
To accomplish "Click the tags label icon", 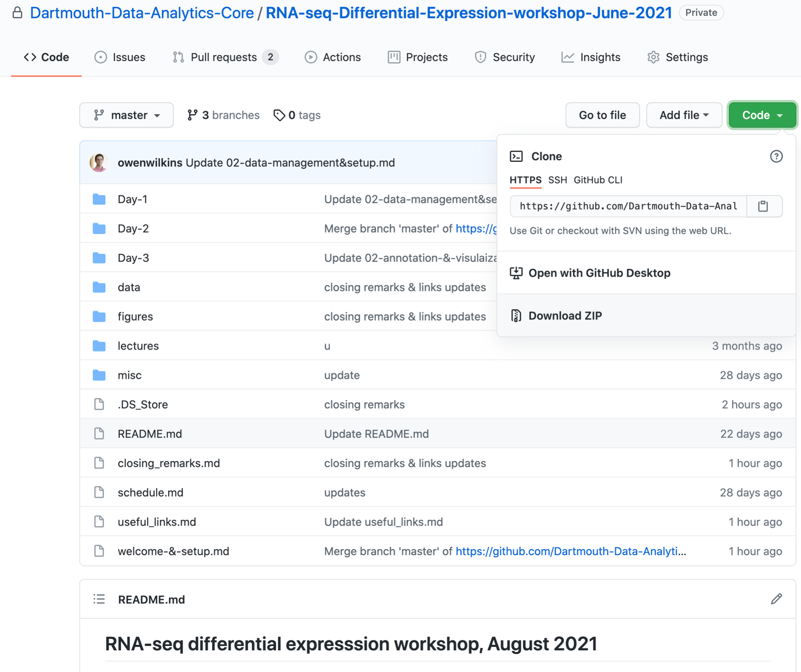I will click(279, 115).
